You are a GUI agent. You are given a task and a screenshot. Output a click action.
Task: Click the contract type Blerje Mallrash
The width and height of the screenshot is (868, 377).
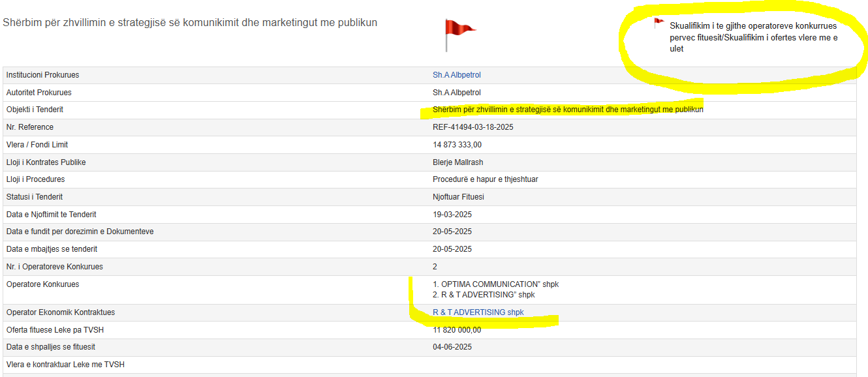point(457,162)
